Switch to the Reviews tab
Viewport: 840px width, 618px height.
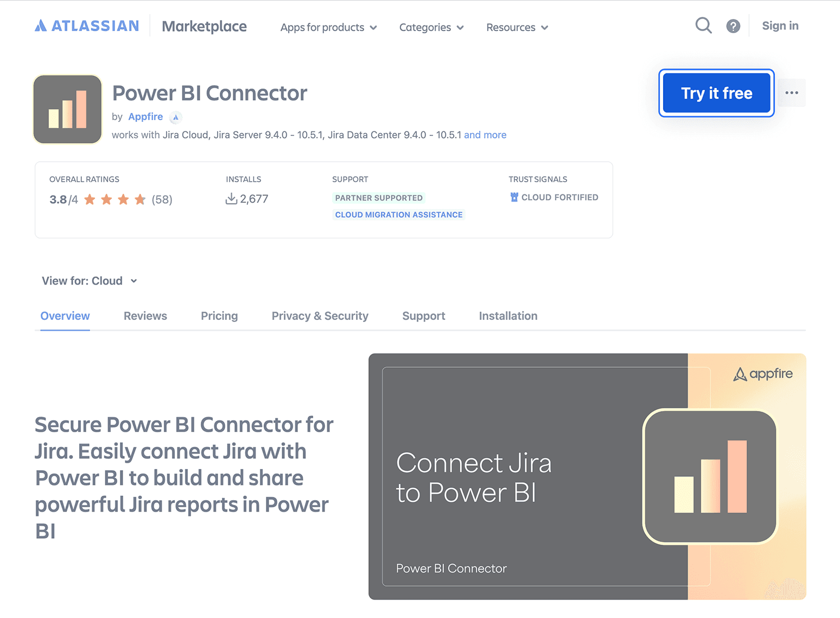tap(145, 316)
